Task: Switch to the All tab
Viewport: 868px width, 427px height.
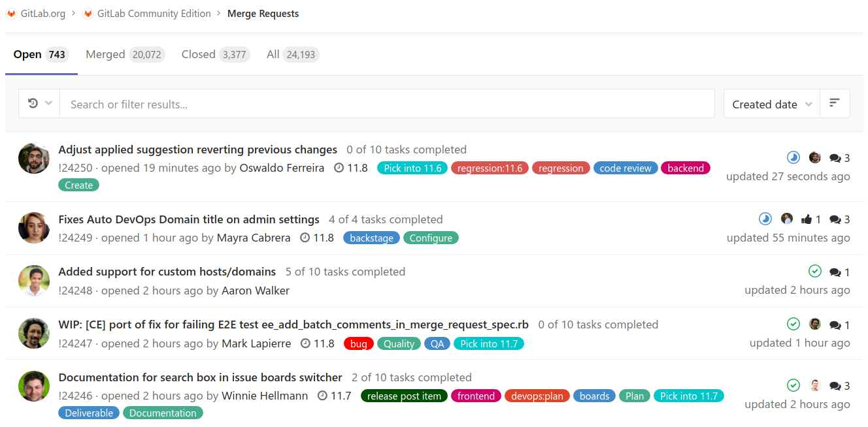Action: pos(292,55)
